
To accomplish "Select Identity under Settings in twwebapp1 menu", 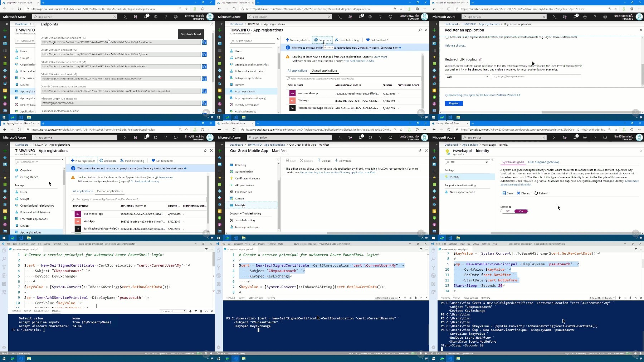I will tap(469, 177).
